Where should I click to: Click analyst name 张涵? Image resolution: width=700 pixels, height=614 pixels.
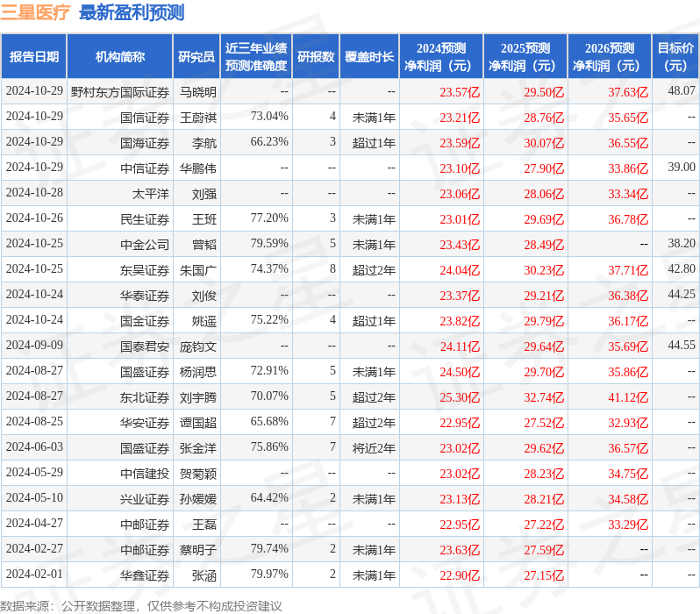(204, 576)
